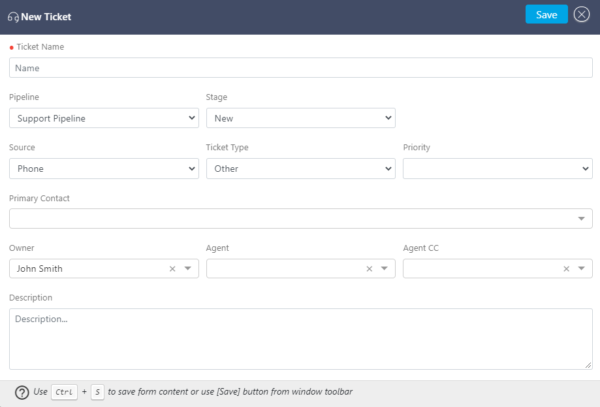Screen dimensions: 600x407
Task: Clear the Agent CC field with X icon
Action: [x=566, y=269]
